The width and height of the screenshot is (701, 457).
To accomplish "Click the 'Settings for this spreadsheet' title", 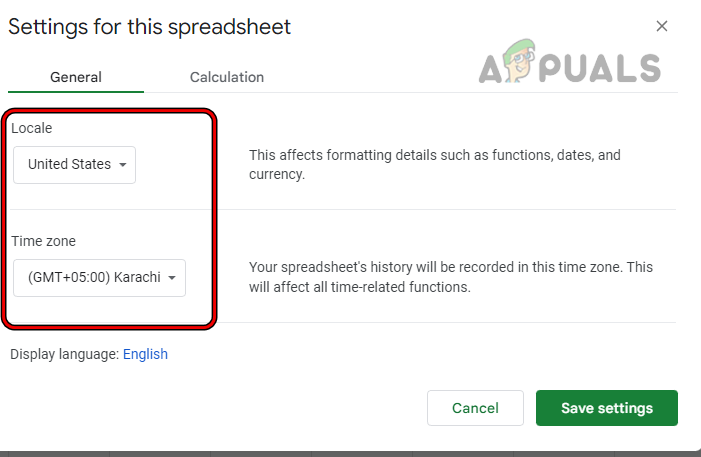I will point(150,27).
